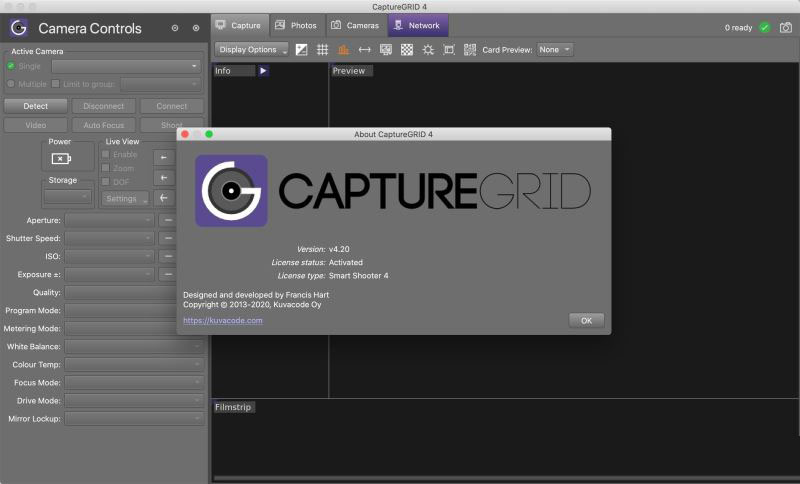Select the Single active camera radio button
Viewport: 800px width, 484px height.
pyautogui.click(x=11, y=66)
